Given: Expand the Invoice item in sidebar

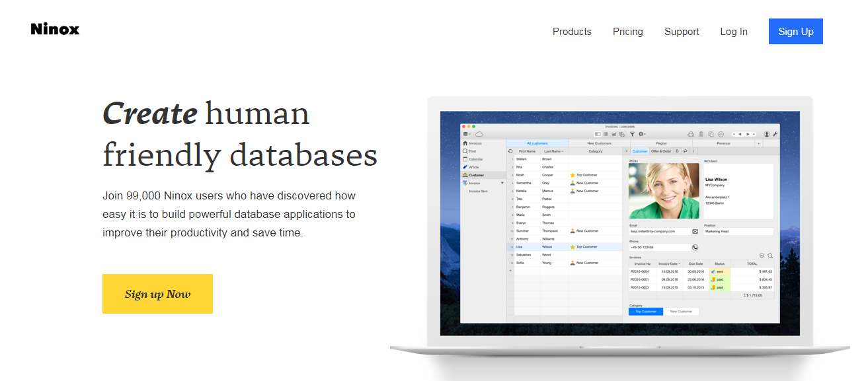Looking at the screenshot, I should (x=502, y=183).
